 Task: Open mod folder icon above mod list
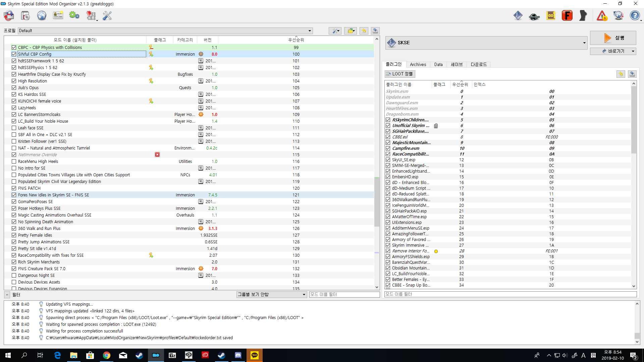(x=351, y=31)
